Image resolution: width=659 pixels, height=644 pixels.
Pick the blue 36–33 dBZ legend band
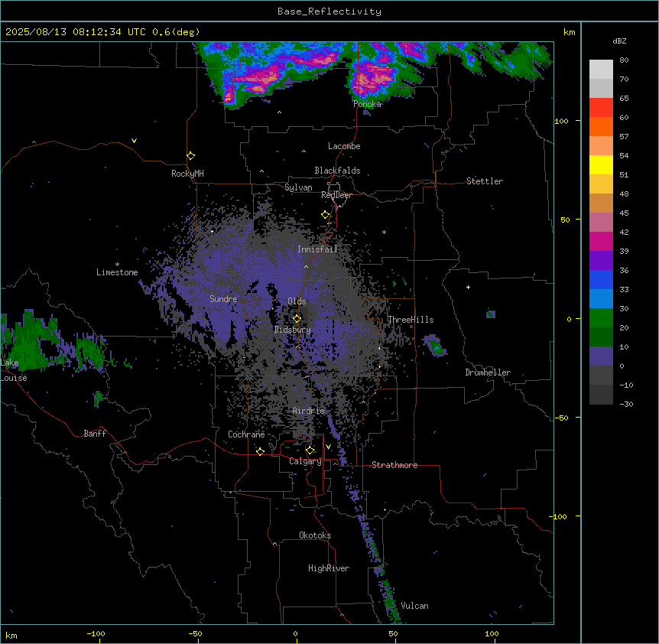[601, 279]
